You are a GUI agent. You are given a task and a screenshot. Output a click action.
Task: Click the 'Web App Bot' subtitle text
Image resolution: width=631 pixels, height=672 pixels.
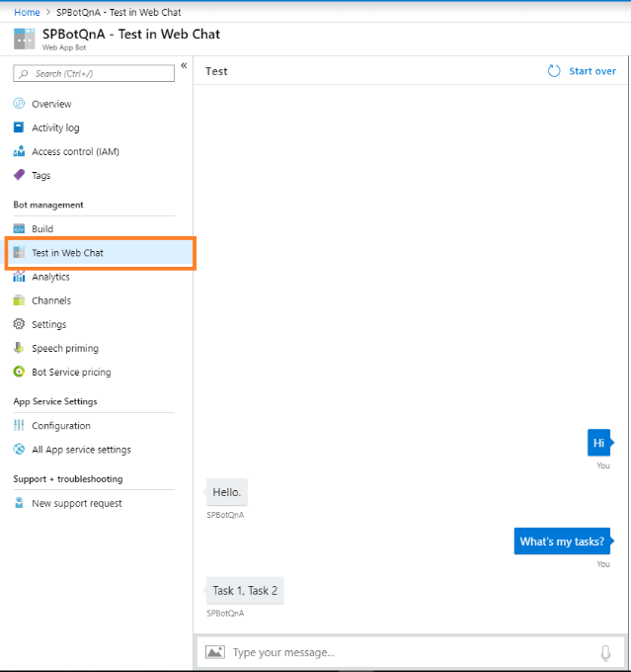(64, 47)
